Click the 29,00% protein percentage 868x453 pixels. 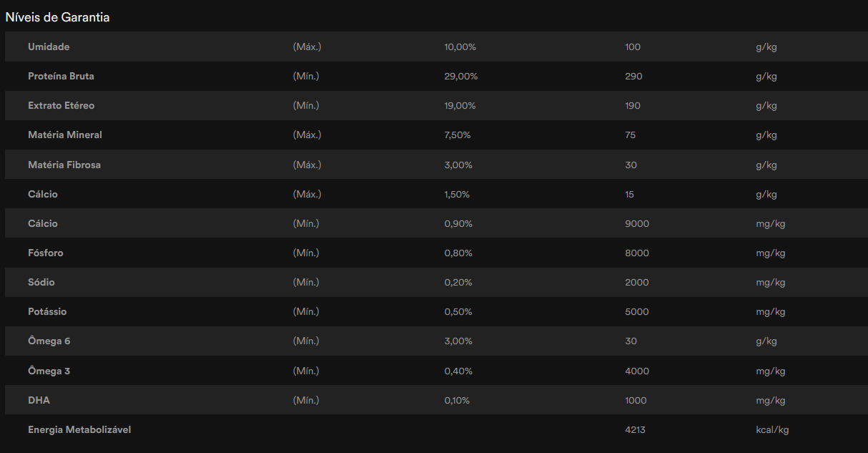(460, 76)
